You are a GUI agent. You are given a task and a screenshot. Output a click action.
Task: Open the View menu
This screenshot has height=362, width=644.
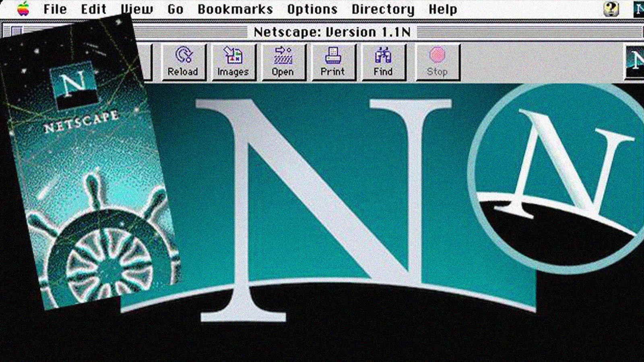[x=137, y=9]
